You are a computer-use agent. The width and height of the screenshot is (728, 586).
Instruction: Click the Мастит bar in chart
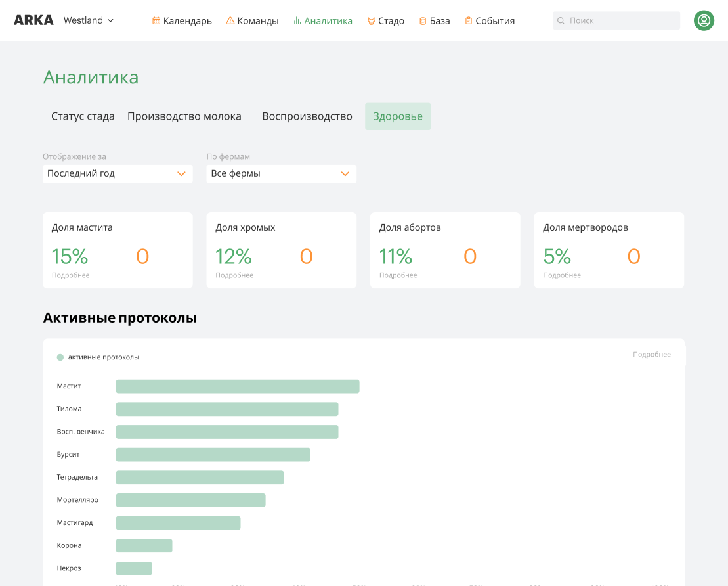(238, 386)
